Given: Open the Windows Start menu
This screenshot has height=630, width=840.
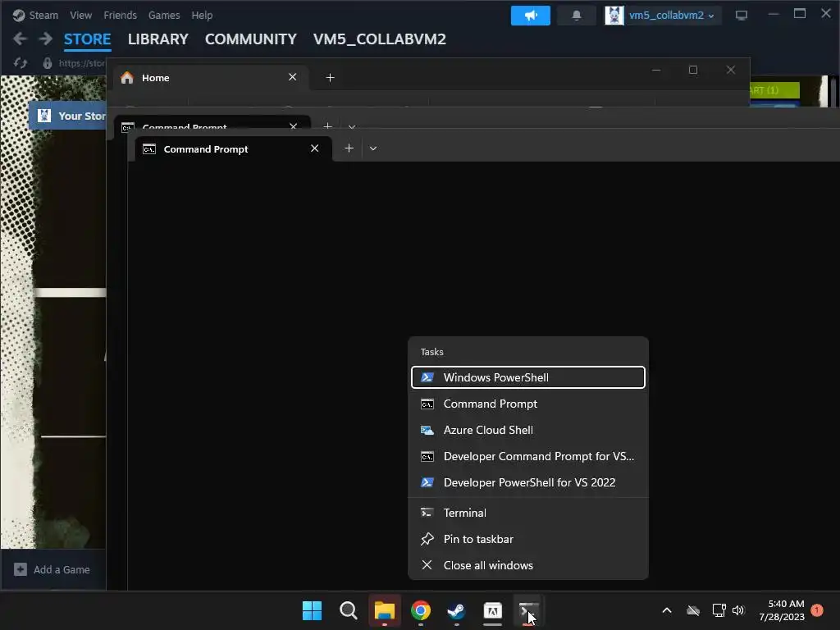Looking at the screenshot, I should click(312, 610).
